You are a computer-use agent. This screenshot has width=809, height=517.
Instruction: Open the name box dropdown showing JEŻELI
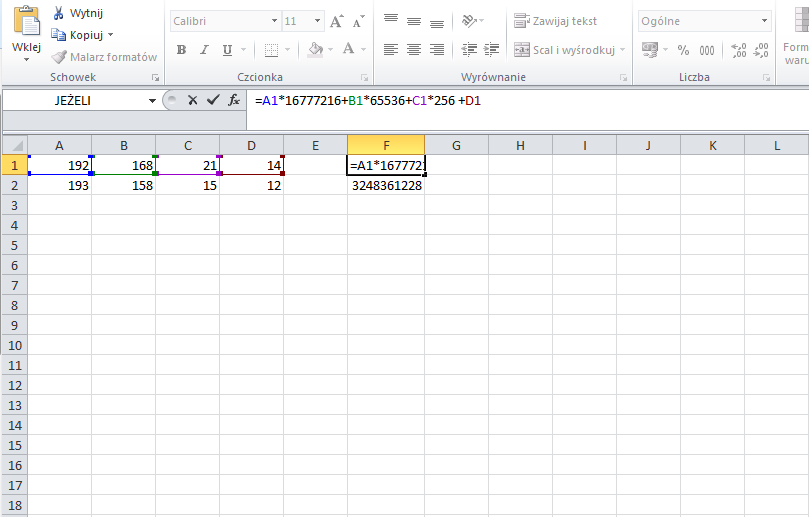[152, 101]
